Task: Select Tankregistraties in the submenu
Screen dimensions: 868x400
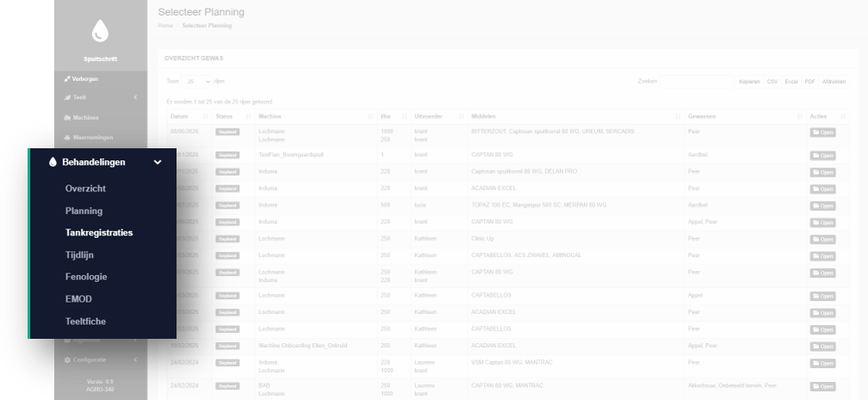Action: (99, 233)
